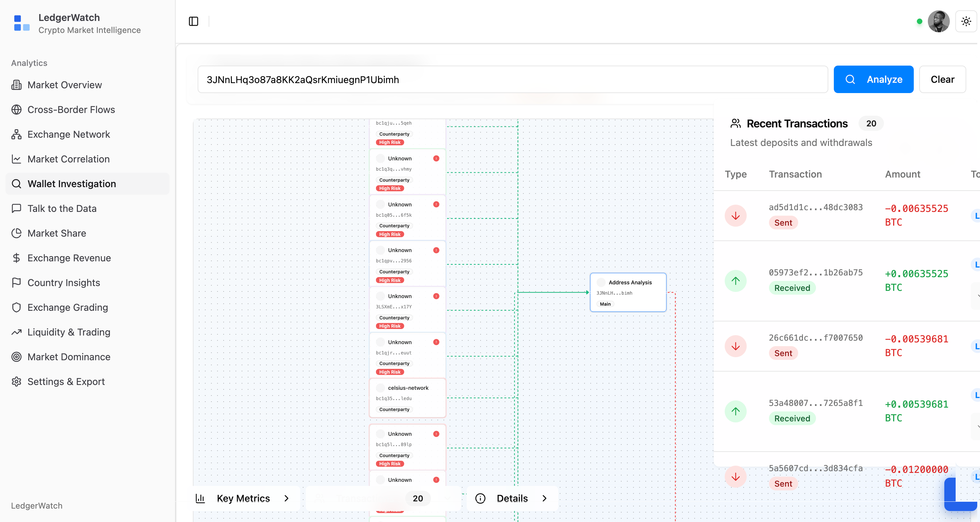
Task: Toggle the sidebar panel visibility
Action: click(193, 21)
